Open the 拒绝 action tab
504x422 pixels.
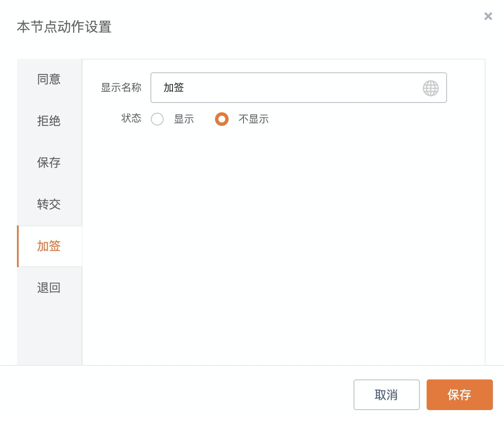pyautogui.click(x=49, y=121)
